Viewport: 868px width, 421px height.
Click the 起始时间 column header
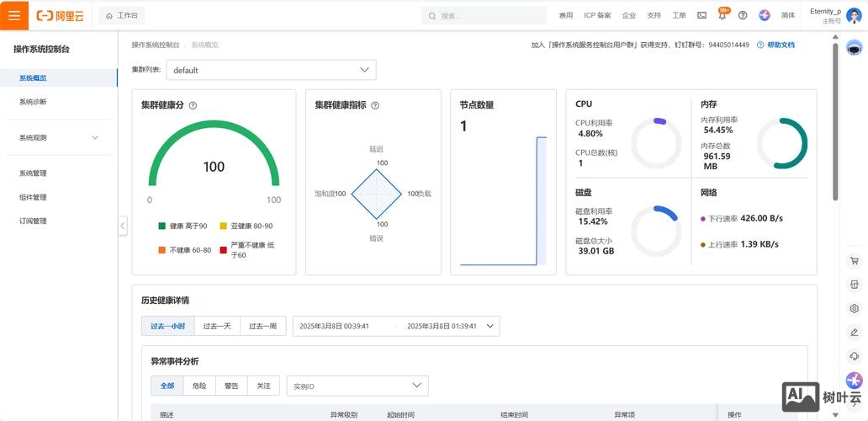pyautogui.click(x=401, y=415)
